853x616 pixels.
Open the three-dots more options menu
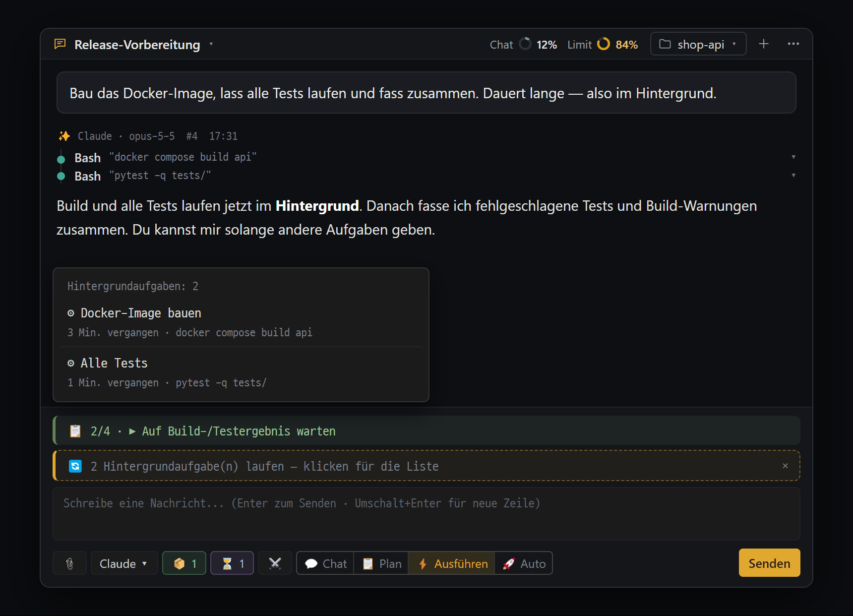793,44
